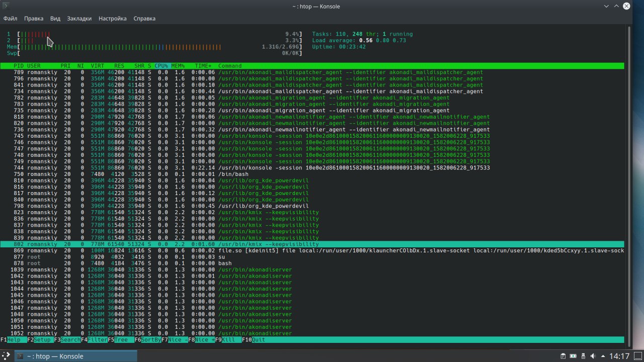Image resolution: width=644 pixels, height=362 pixels.
Task: Select process row with PID 789
Action: 312,72
